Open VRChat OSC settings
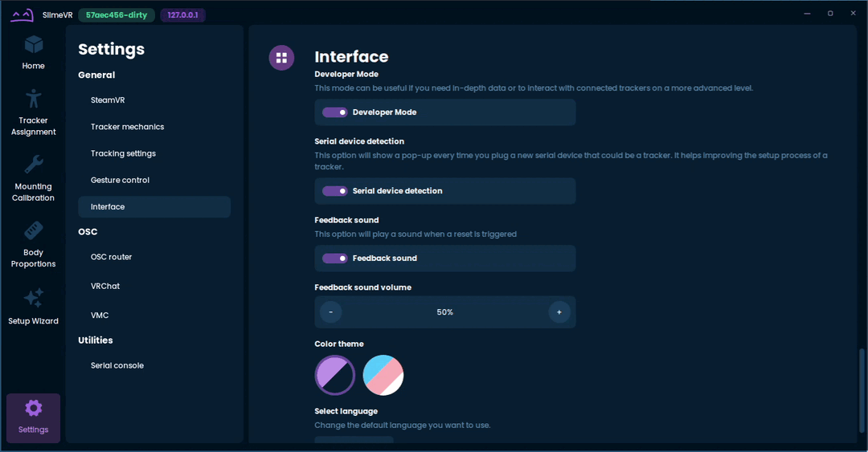This screenshot has width=868, height=452. click(x=154, y=286)
